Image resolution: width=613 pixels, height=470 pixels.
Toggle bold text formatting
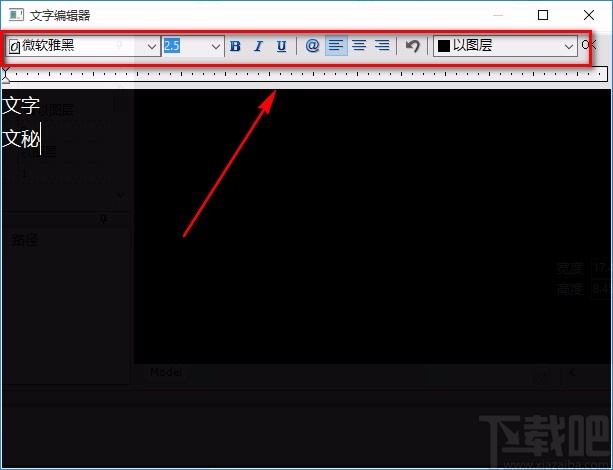(x=235, y=46)
